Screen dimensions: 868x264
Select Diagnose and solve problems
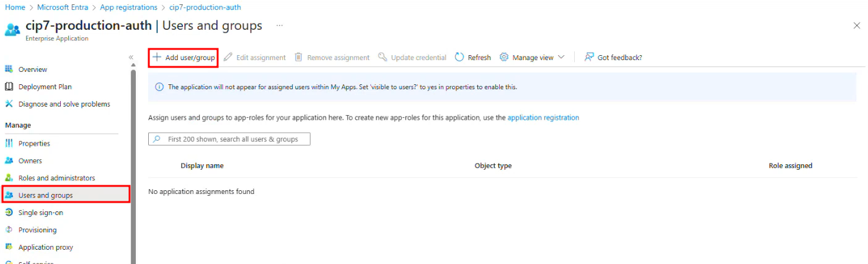(x=64, y=104)
